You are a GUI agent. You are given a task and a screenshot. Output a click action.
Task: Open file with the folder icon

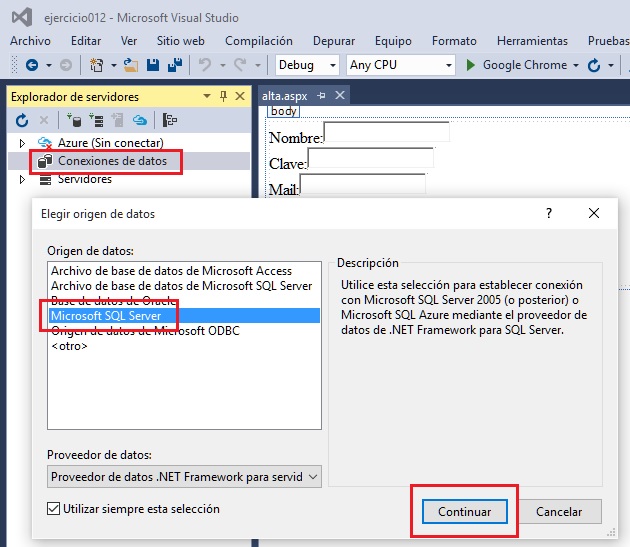click(x=131, y=65)
